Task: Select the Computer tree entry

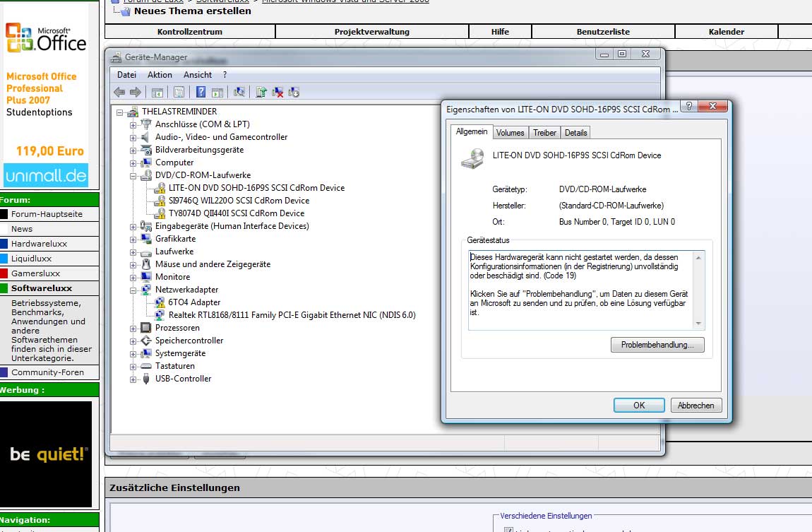Action: click(174, 162)
